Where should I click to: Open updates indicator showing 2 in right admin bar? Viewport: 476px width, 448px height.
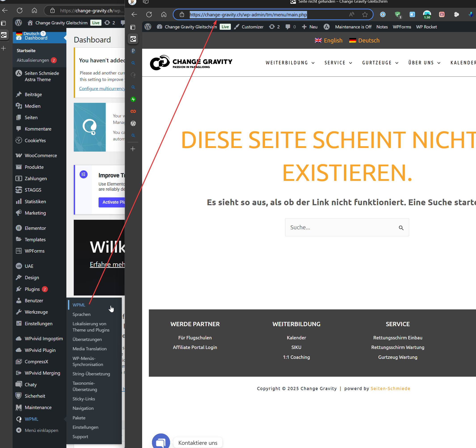274,27
